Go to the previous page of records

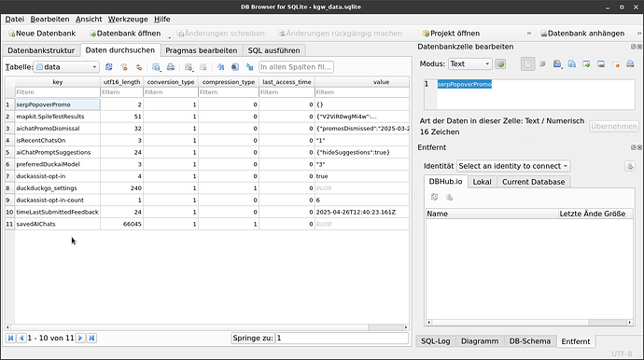[21, 338]
